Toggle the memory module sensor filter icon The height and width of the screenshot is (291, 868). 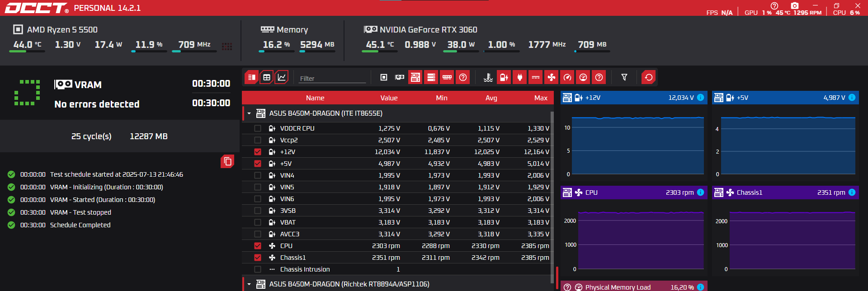pos(447,77)
